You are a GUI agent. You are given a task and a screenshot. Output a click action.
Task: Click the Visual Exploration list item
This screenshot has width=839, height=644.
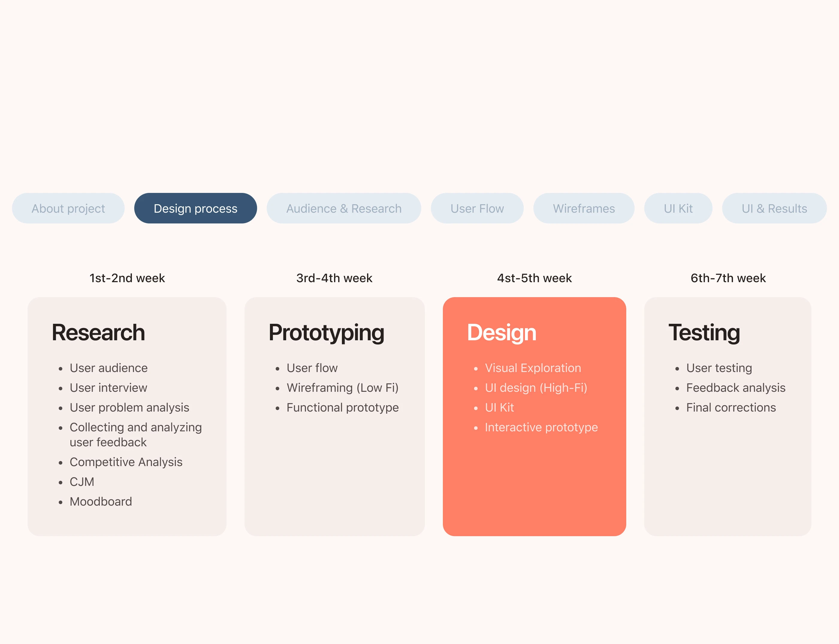point(533,368)
